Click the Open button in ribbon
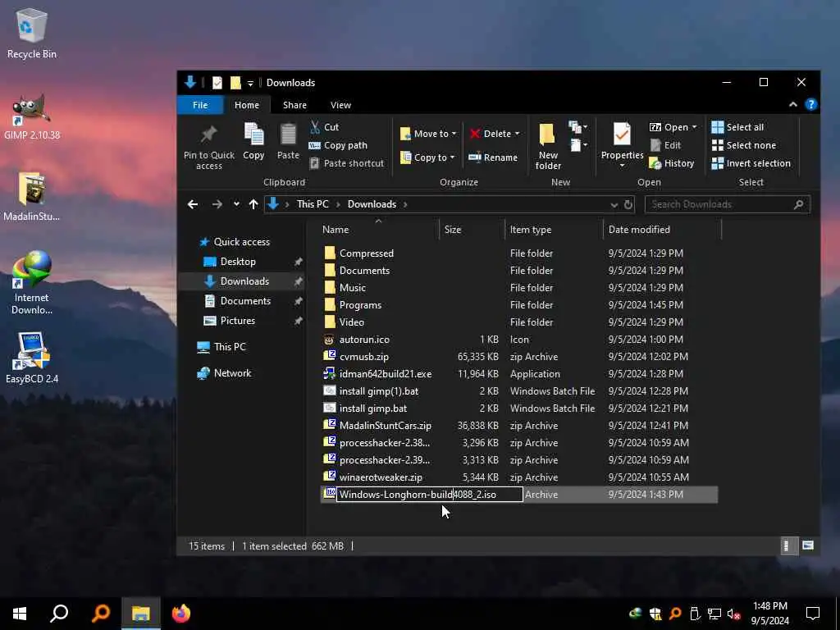Viewport: 840px width, 630px height. (669, 127)
